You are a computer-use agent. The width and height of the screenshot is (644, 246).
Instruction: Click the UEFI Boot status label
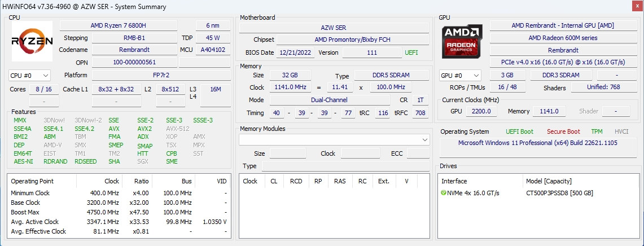pos(520,131)
